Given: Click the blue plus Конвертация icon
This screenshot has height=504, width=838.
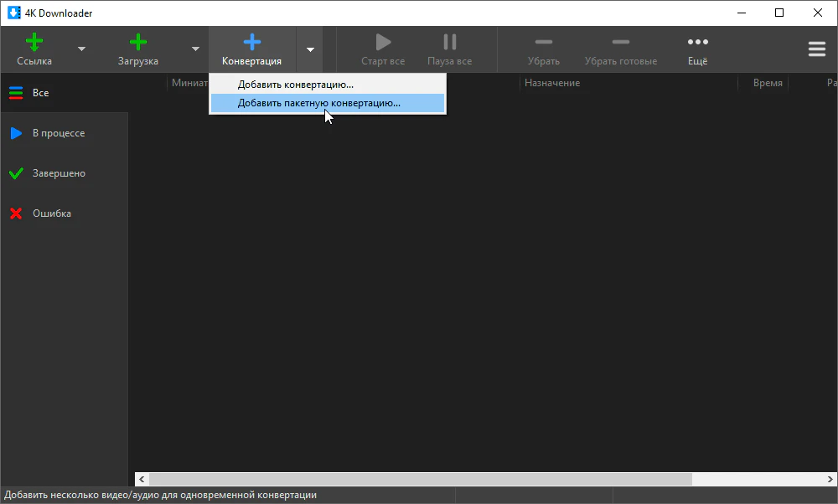Looking at the screenshot, I should [251, 43].
